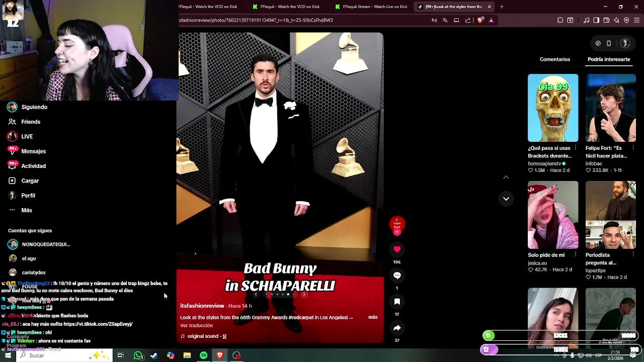This screenshot has height=362, width=644.
Task: Open followed account 'el agu'
Action: coord(22,258)
